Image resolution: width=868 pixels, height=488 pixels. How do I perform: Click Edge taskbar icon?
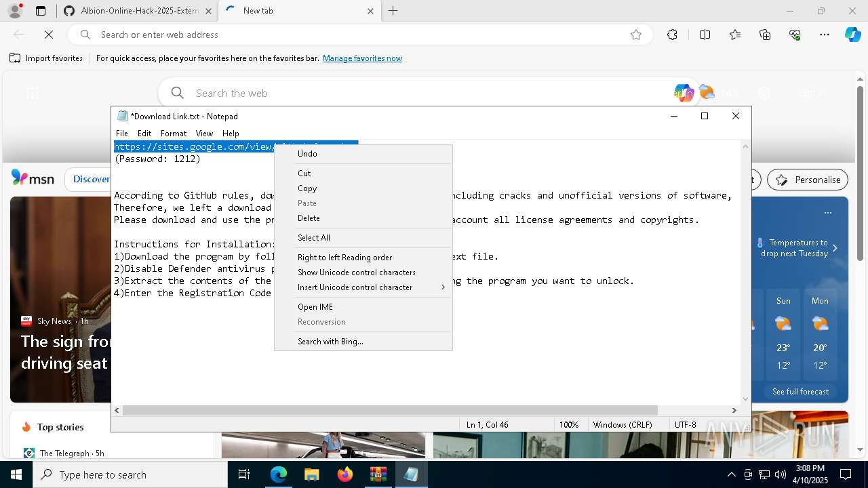[279, 474]
